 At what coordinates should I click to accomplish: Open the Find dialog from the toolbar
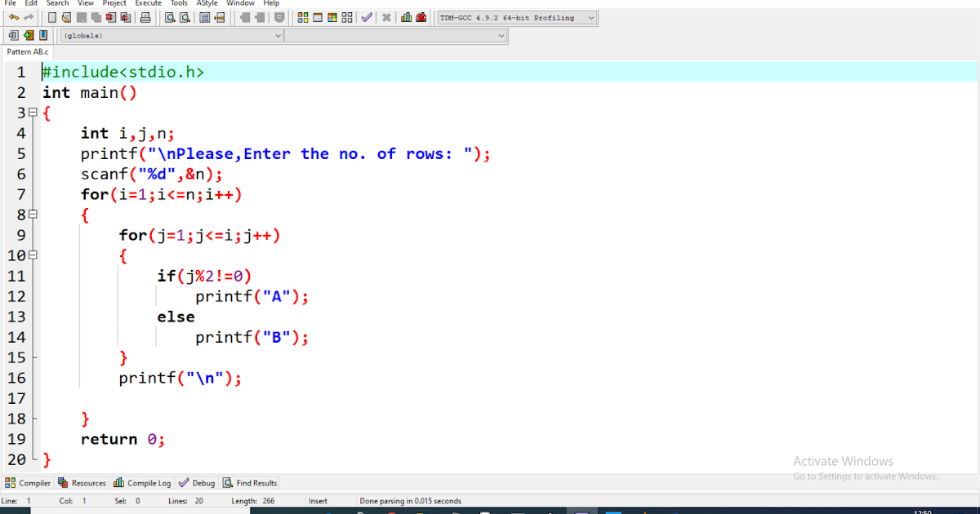pyautogui.click(x=170, y=17)
